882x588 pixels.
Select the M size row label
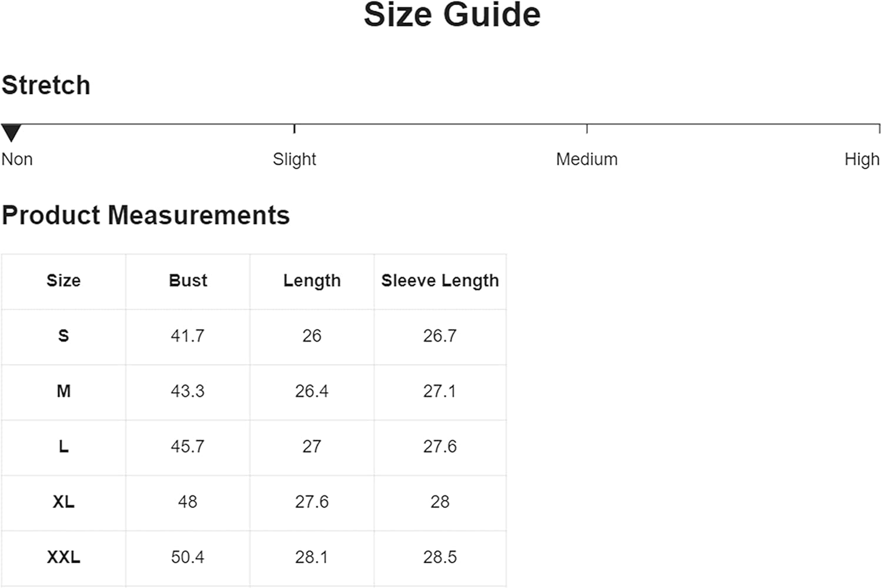pos(64,391)
